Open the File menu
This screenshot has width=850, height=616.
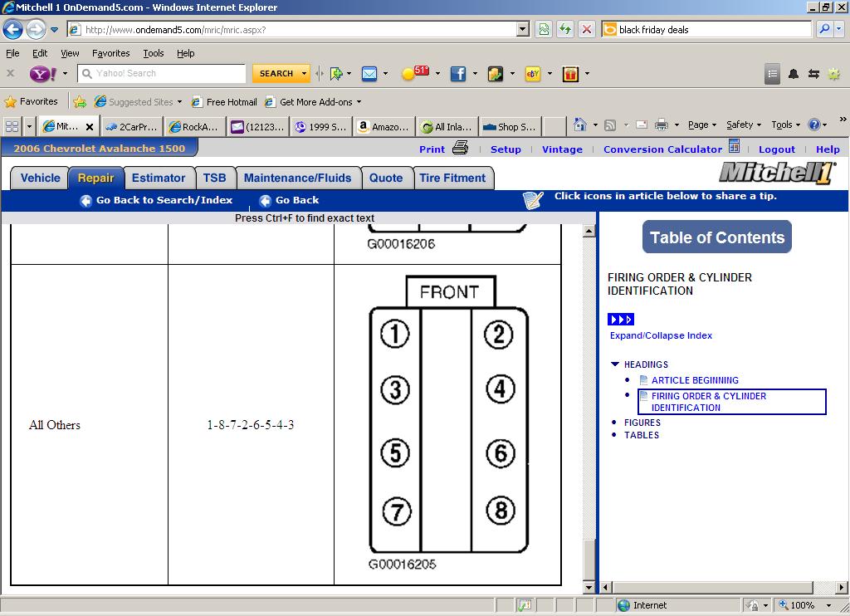point(12,53)
